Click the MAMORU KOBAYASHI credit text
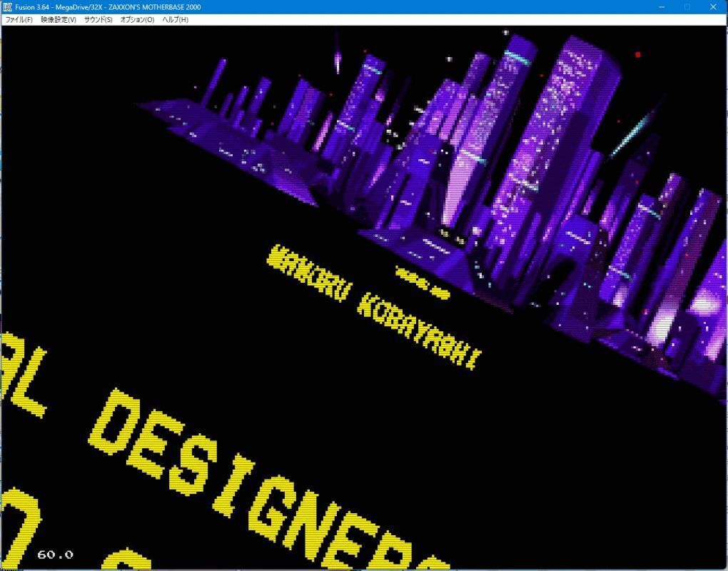Screen dimensions: 728x571 point(374,306)
